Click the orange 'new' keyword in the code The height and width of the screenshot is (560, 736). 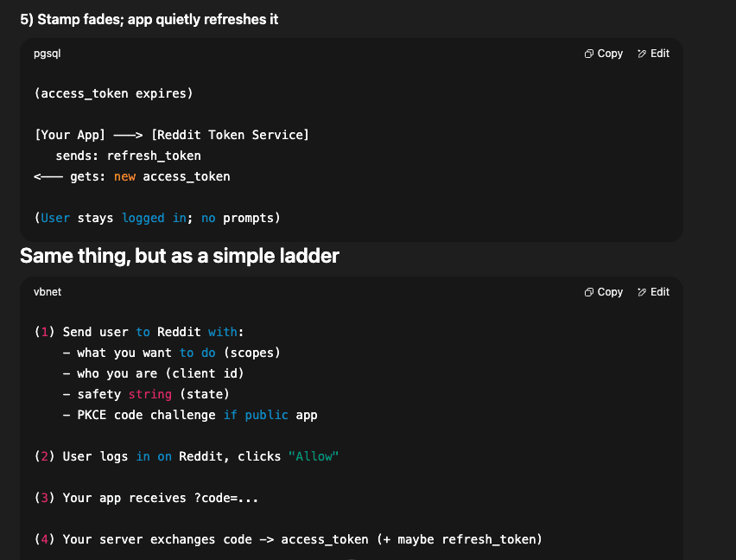124,176
